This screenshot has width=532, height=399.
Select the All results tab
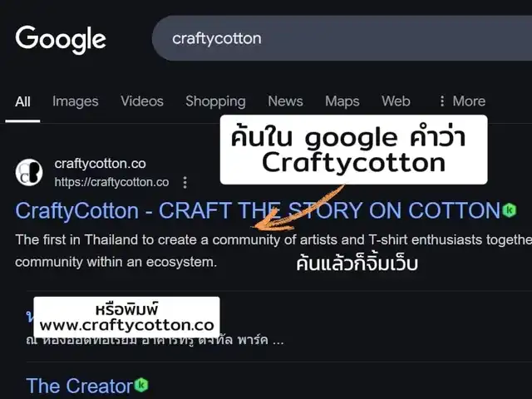[x=22, y=101]
